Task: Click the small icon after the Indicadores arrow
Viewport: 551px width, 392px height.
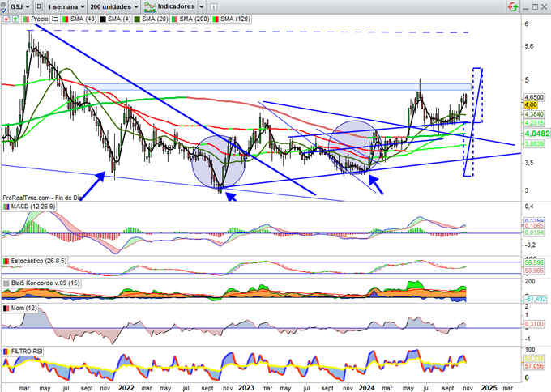Action: click(213, 6)
